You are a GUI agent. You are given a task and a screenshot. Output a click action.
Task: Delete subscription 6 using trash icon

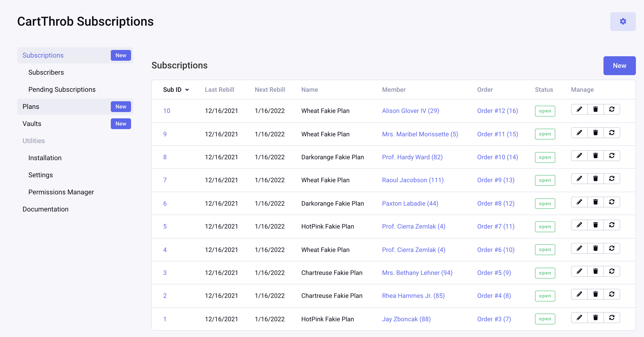[596, 202]
